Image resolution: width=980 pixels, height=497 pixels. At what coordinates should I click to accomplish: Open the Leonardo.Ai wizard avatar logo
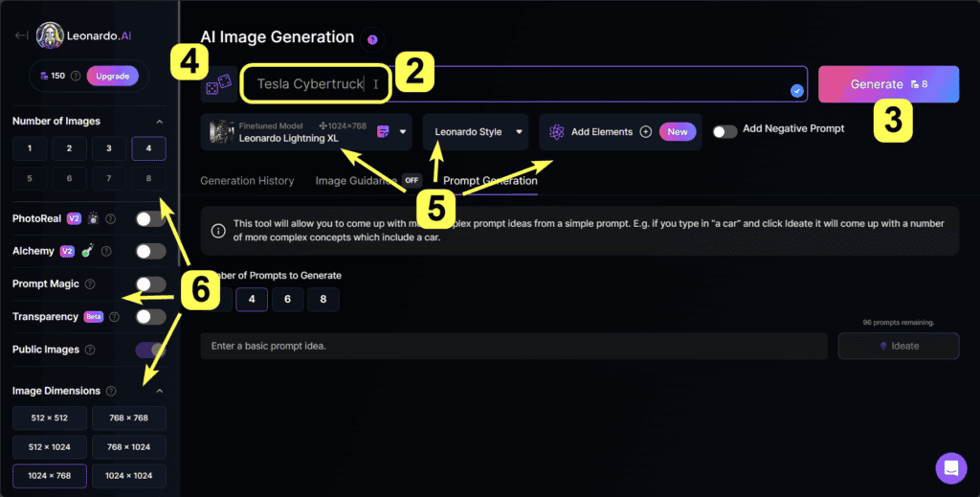tap(50, 35)
